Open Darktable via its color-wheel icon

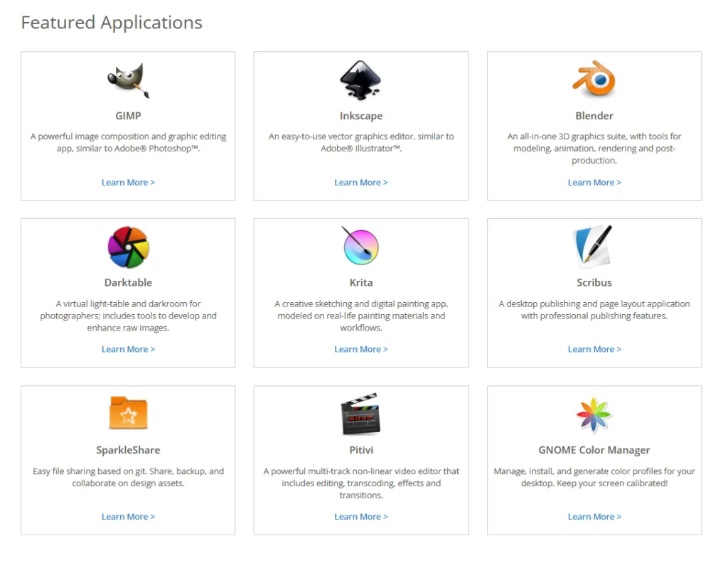pyautogui.click(x=128, y=247)
